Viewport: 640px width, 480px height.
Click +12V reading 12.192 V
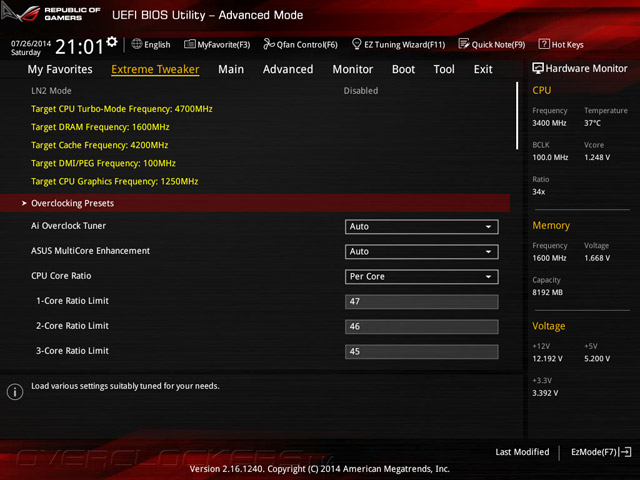tap(547, 358)
